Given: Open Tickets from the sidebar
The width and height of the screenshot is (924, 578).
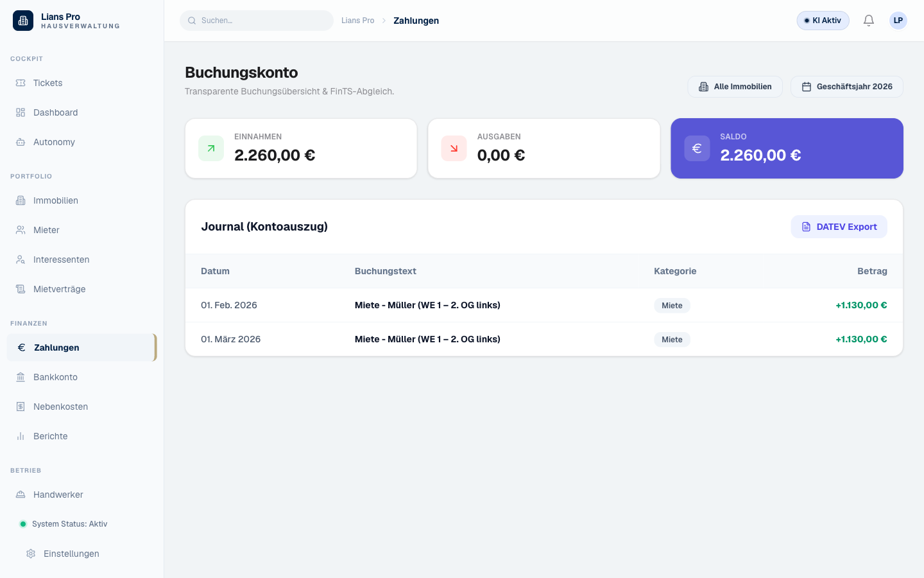Looking at the screenshot, I should [x=21, y=83].
